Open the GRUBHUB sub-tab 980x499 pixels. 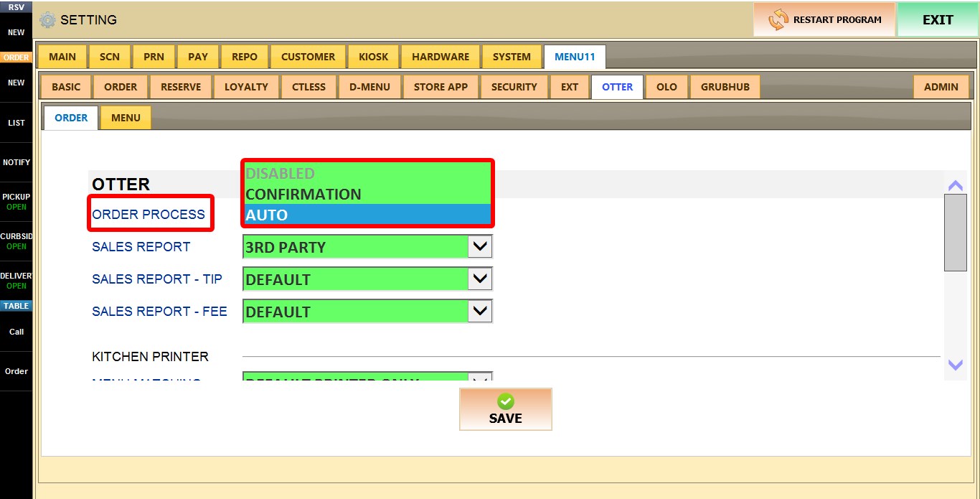pos(725,87)
